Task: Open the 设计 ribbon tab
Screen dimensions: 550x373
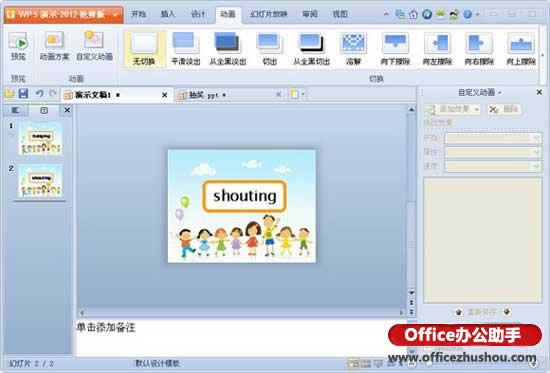Action: pyautogui.click(x=198, y=14)
